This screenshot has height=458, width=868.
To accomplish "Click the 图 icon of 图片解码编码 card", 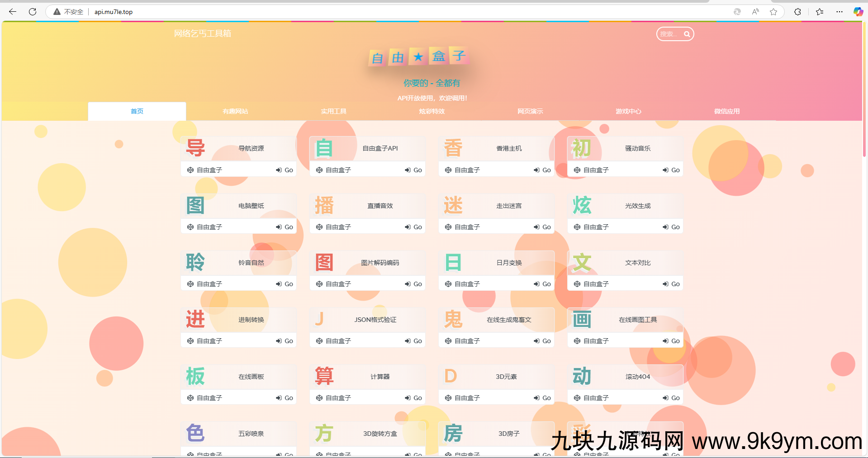I will click(324, 262).
